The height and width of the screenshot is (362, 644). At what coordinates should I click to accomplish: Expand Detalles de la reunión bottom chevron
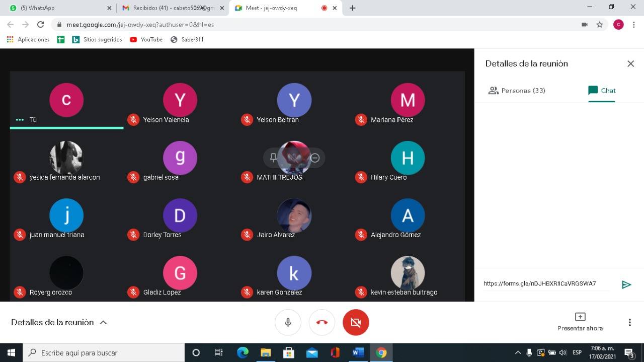[103, 322]
